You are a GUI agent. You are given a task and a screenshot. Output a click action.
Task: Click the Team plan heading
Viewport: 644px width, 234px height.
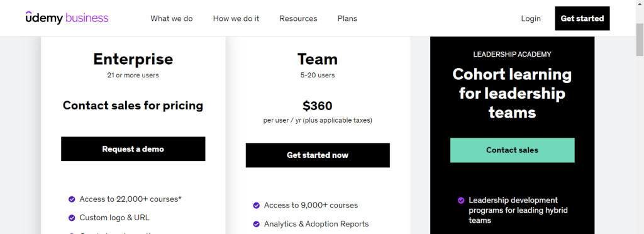click(318, 59)
